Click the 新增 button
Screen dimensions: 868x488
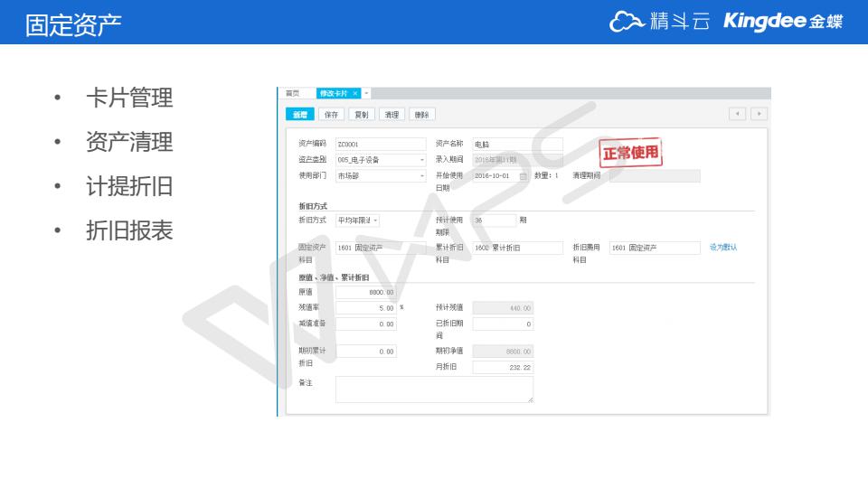coord(299,115)
